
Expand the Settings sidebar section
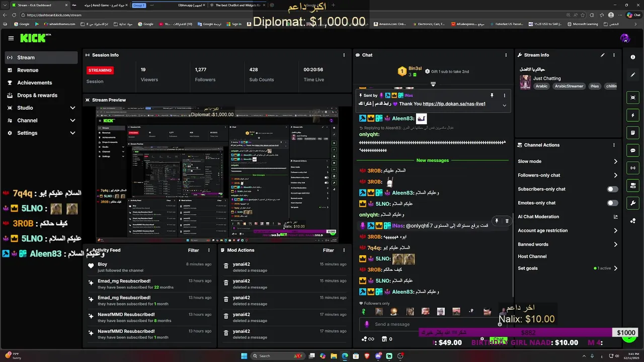[72, 133]
